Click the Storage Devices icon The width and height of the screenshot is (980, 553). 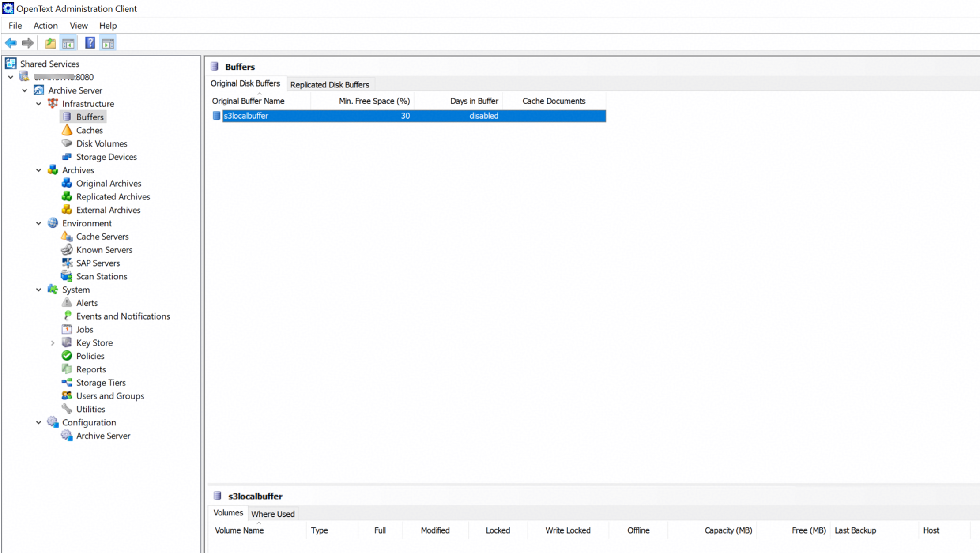(x=67, y=156)
